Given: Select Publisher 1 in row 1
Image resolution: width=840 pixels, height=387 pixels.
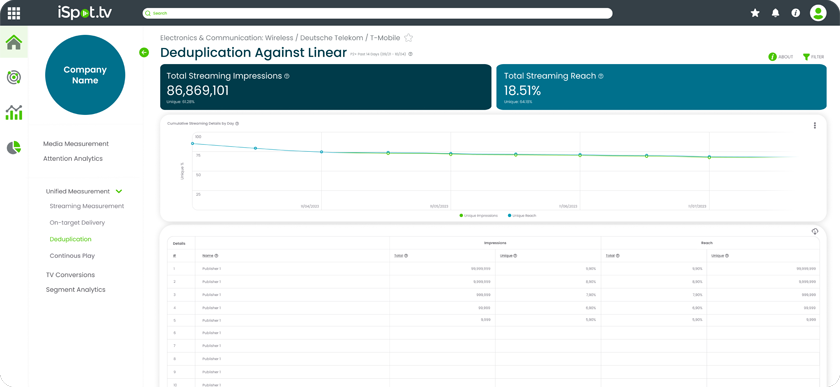Looking at the screenshot, I should pyautogui.click(x=211, y=269).
